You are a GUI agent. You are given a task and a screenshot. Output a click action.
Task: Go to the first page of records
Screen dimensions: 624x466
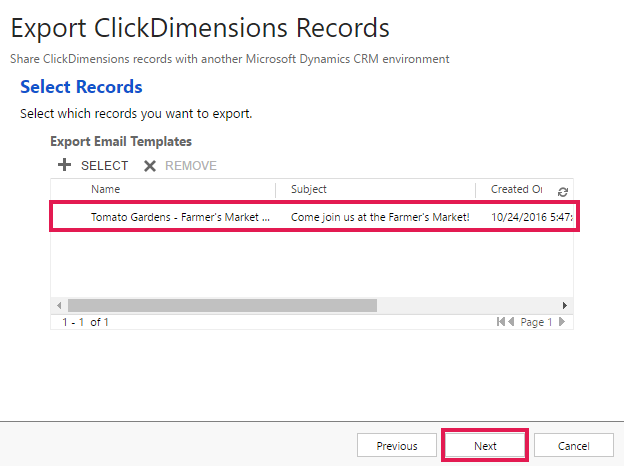(x=500, y=322)
